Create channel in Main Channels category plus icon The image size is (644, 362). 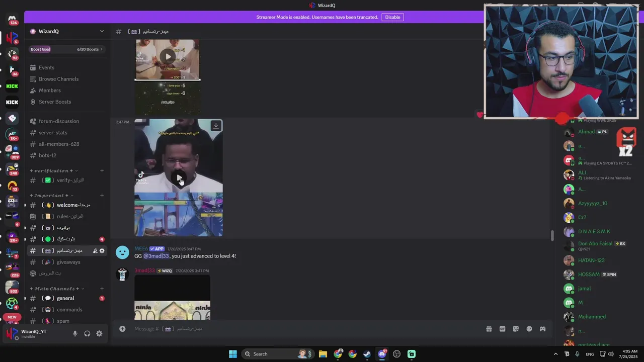102,289
